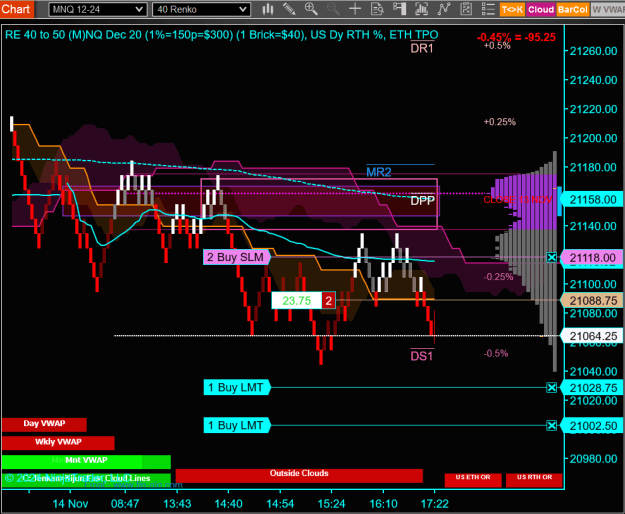Click the DPP pivot label
This screenshot has width=625, height=514.
point(423,200)
